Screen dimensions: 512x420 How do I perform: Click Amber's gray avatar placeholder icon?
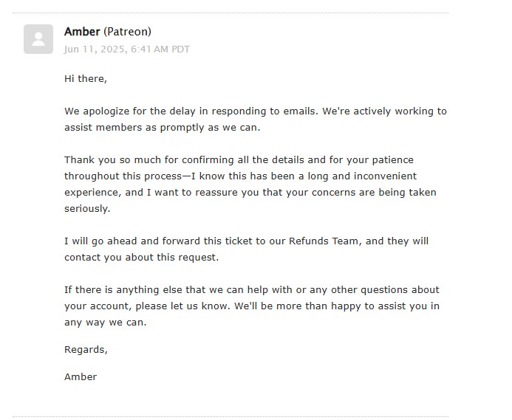(x=38, y=39)
